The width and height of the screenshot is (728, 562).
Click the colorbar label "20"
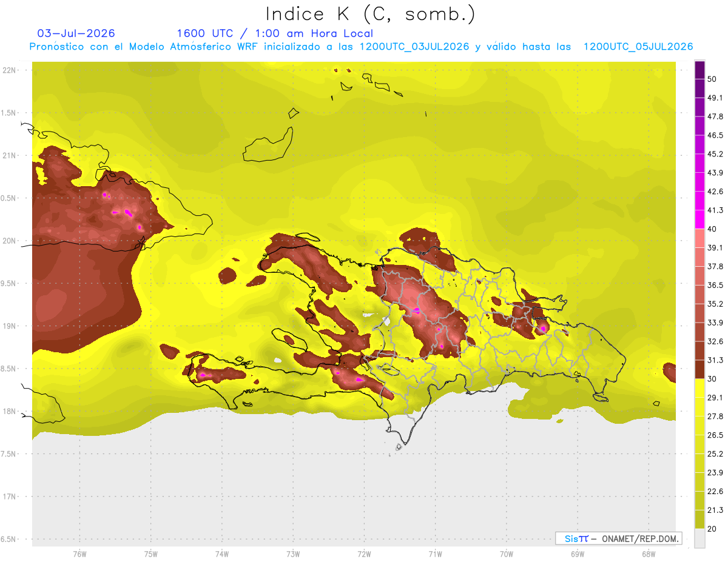click(x=713, y=529)
